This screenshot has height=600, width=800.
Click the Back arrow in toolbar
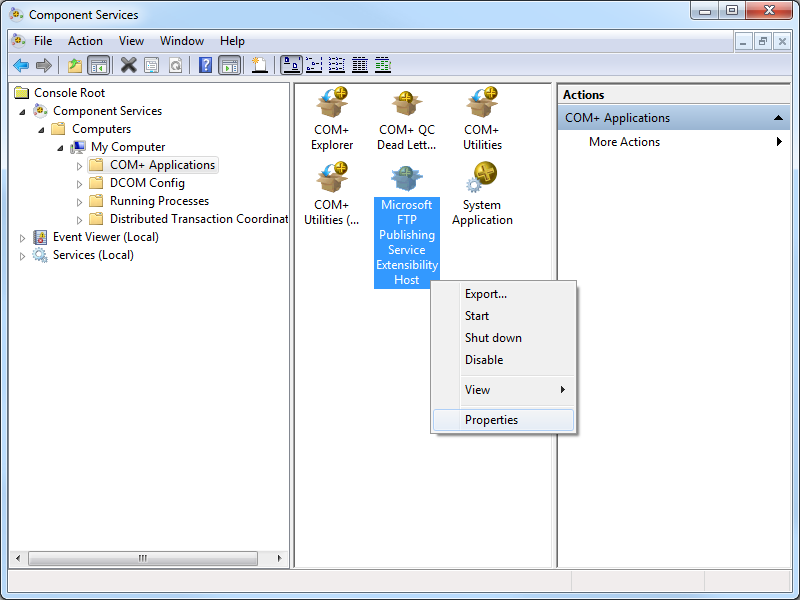coord(21,65)
